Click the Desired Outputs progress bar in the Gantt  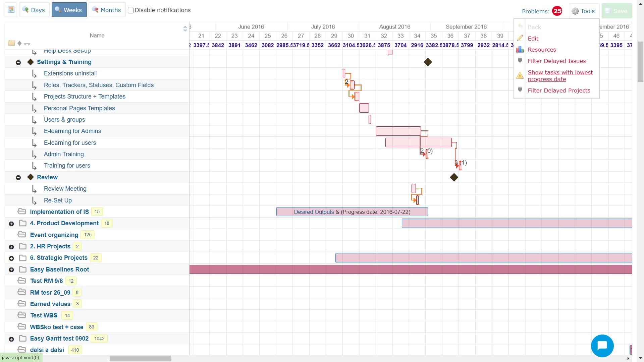[x=352, y=212]
